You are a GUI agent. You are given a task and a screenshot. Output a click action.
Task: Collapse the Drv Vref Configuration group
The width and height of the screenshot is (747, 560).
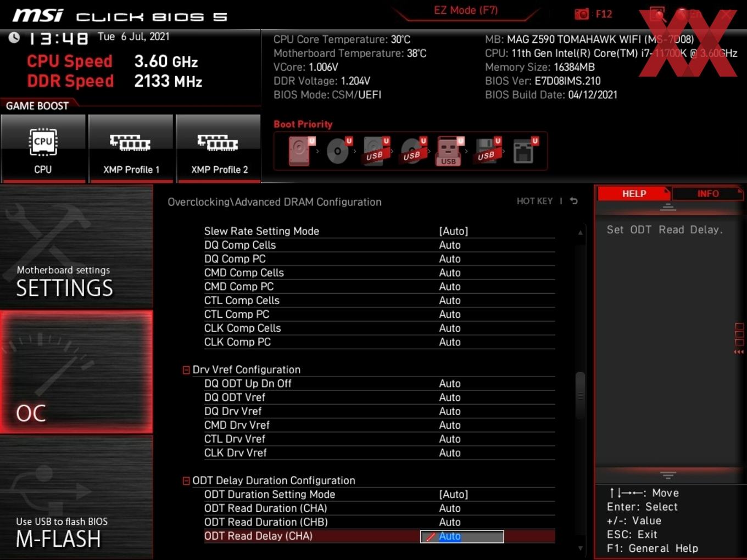tap(186, 370)
